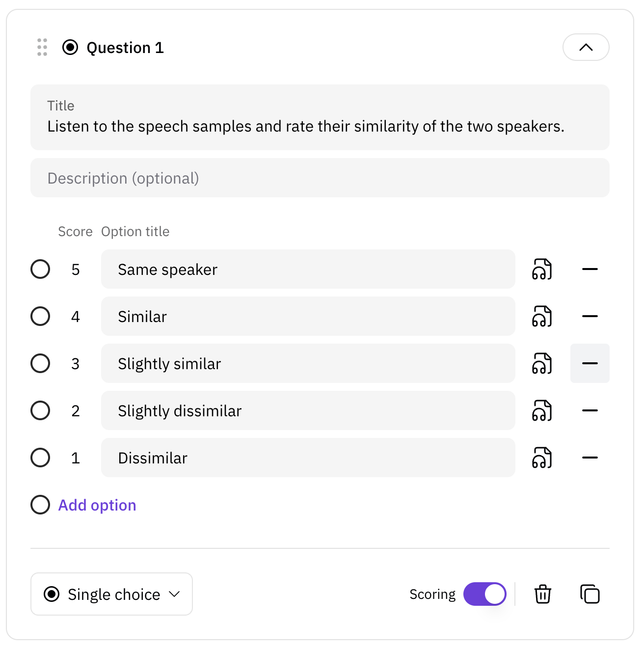
Task: Open the Single choice type dropdown
Action: pyautogui.click(x=111, y=594)
